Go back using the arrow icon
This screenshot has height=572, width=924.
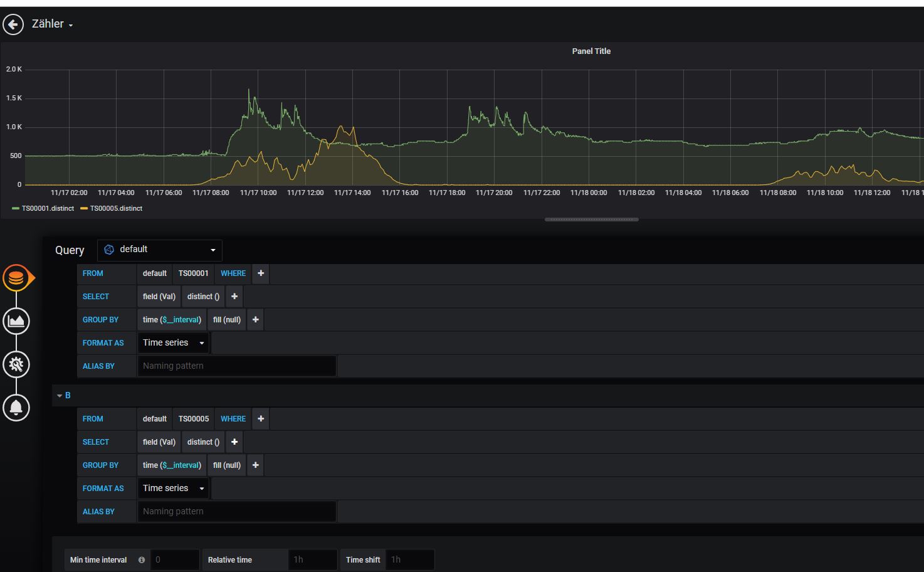13,24
